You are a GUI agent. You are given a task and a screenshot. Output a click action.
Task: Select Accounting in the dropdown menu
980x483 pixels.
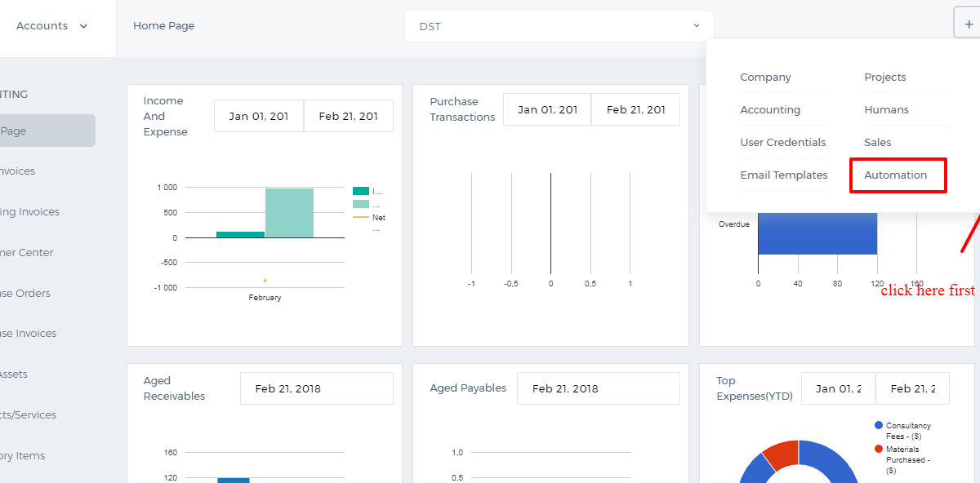[770, 110]
